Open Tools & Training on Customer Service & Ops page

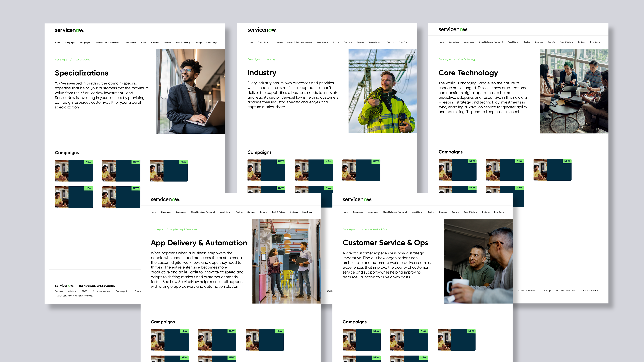pyautogui.click(x=470, y=212)
